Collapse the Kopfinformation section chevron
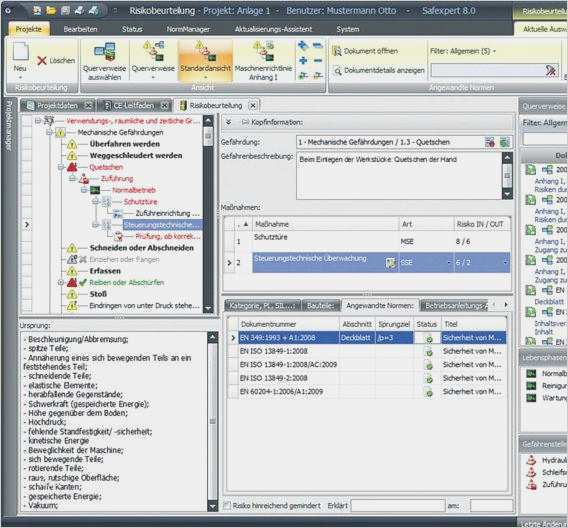This screenshot has width=568, height=528. pos(229,122)
